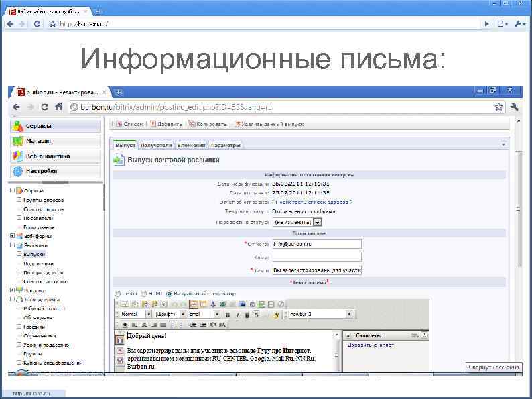Click the Копировать toolbar button

208,124
